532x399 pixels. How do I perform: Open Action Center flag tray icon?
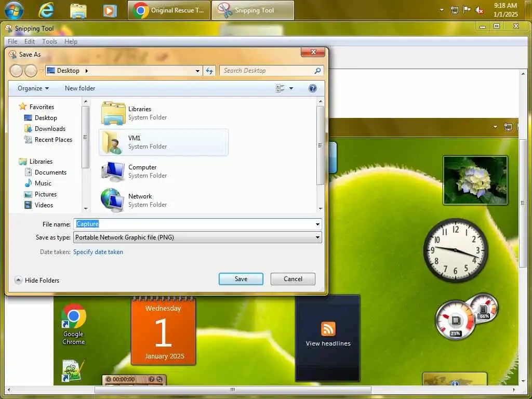(467, 10)
